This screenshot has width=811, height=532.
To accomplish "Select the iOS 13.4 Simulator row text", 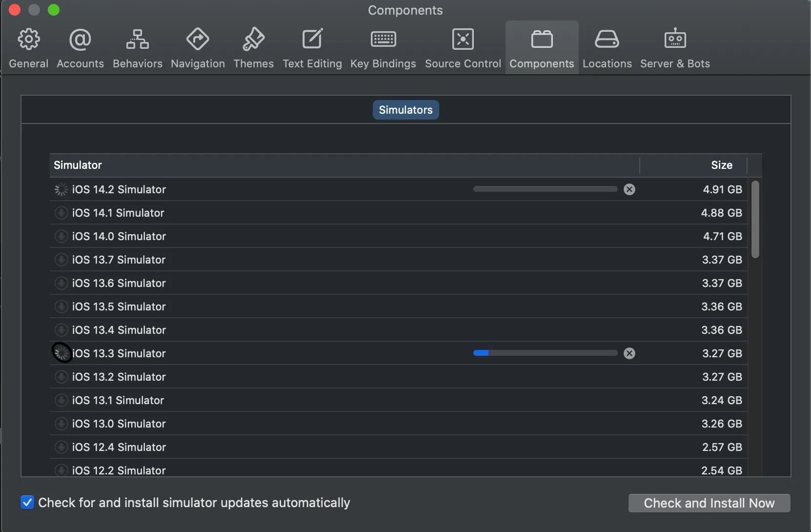I will coord(119,330).
